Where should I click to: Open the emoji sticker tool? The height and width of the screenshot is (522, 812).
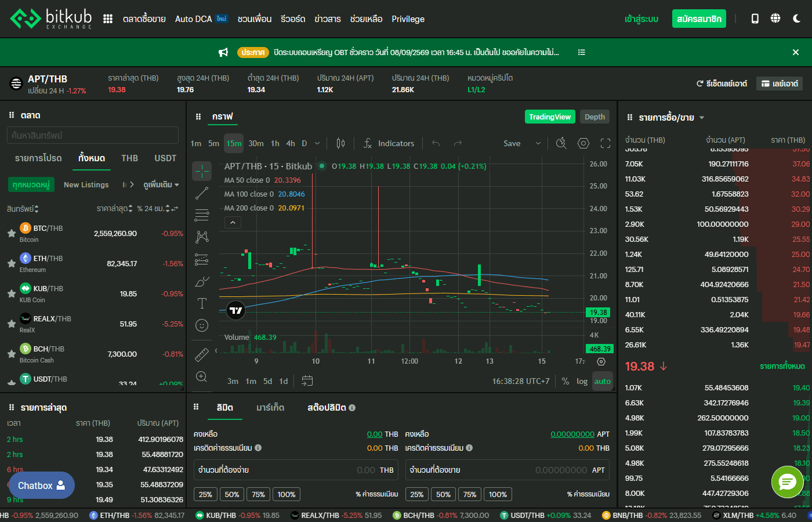[x=202, y=325]
